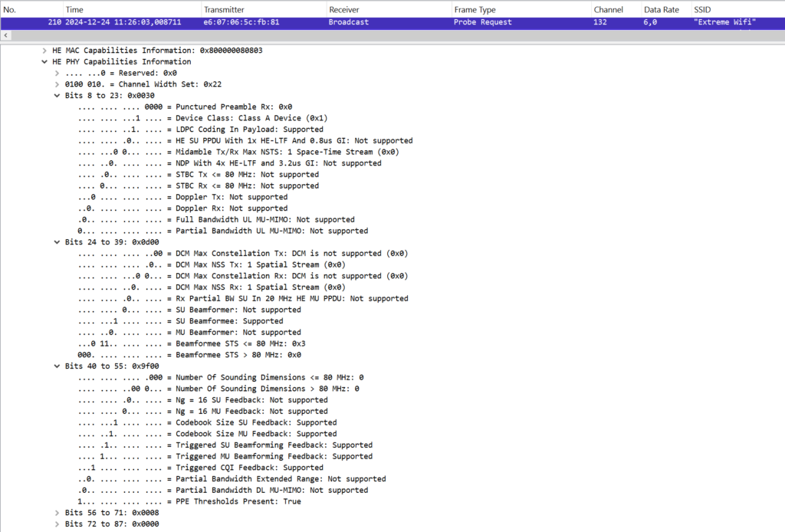Select SU Beamformer: Not supported row
This screenshot has width=785, height=532.
(x=189, y=310)
